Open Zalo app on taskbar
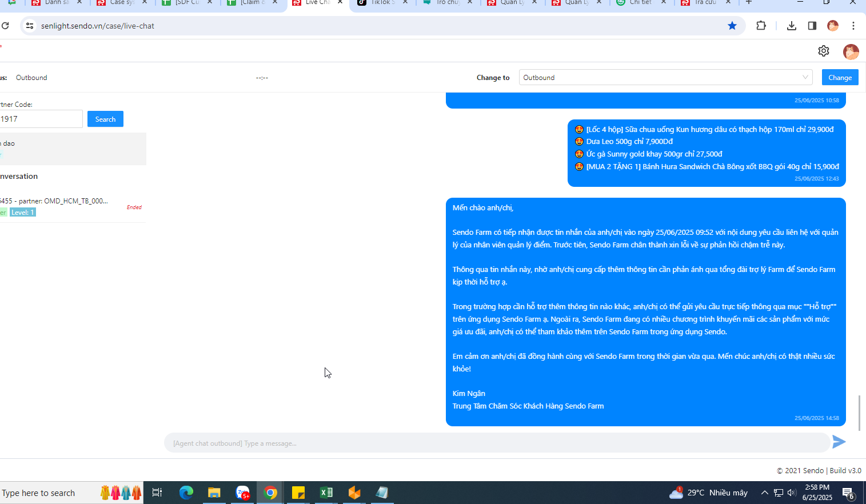Image resolution: width=866 pixels, height=504 pixels. (242, 493)
